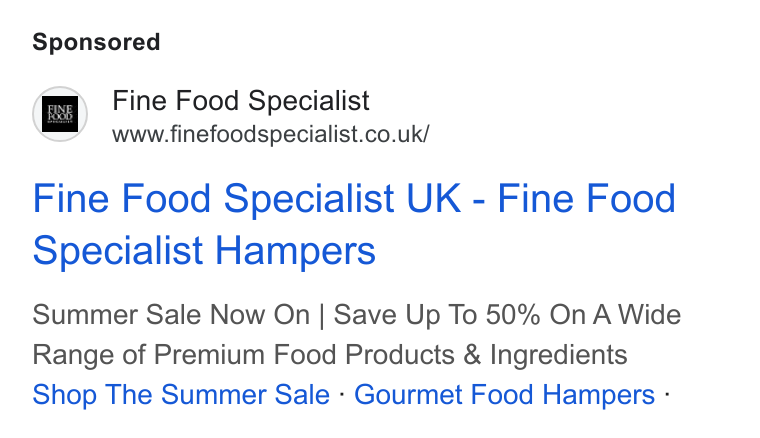Open the Fine Food Specialist UK headline link
This screenshot has height=438, width=760.
(354, 224)
